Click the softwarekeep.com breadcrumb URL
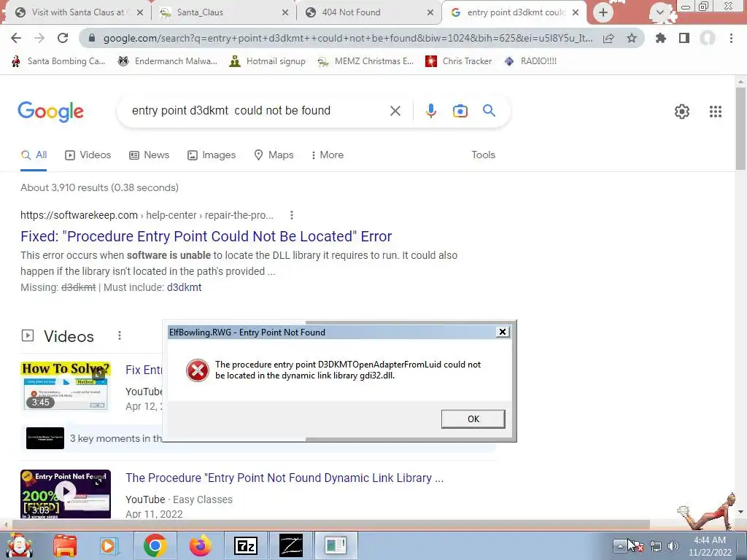Screen dimensions: 747x560 click(x=147, y=215)
